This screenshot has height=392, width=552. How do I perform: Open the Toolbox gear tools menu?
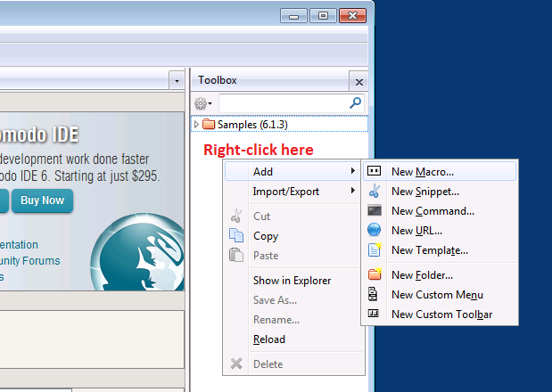(x=203, y=103)
